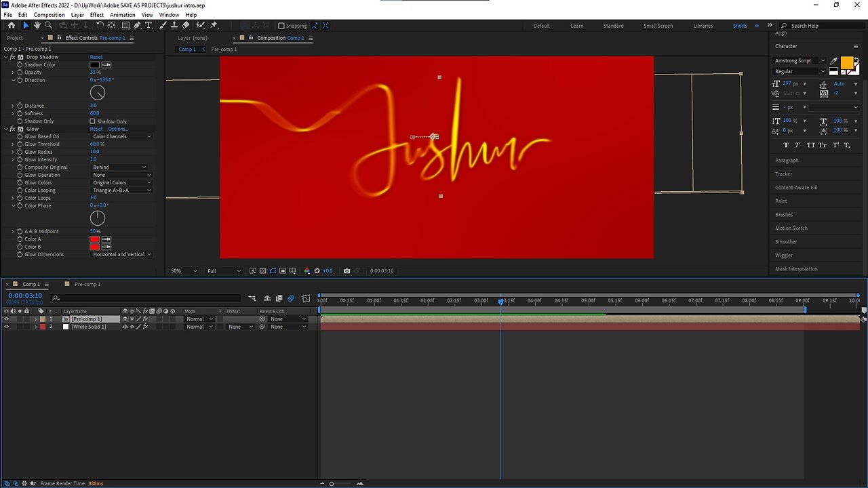Open the Graph Editor icon
Viewport: 868px width, 488px height.
click(307, 298)
